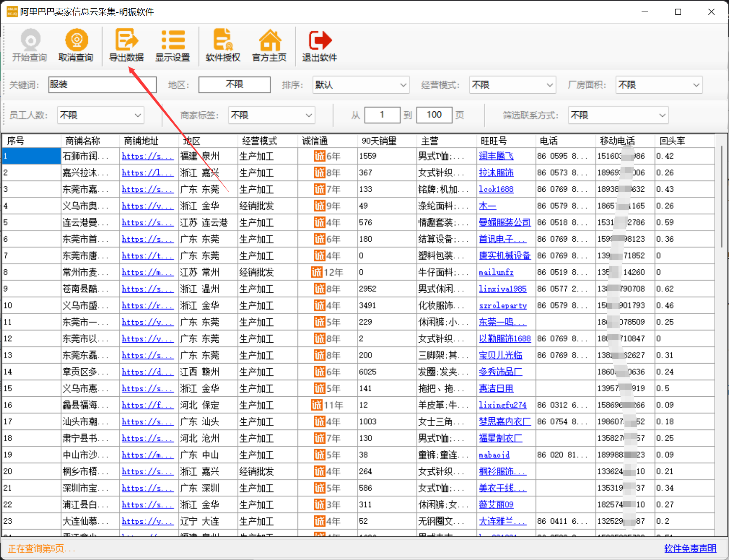Open the 软件授权 license icon
This screenshot has height=560, width=729.
[223, 45]
